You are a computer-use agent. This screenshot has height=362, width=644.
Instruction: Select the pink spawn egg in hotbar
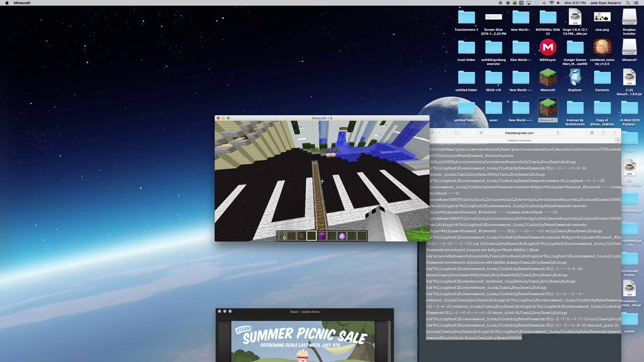(342, 236)
